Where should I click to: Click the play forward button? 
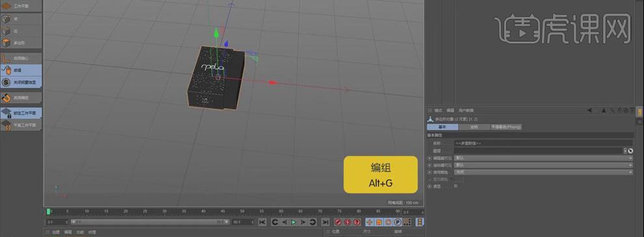coord(293,222)
